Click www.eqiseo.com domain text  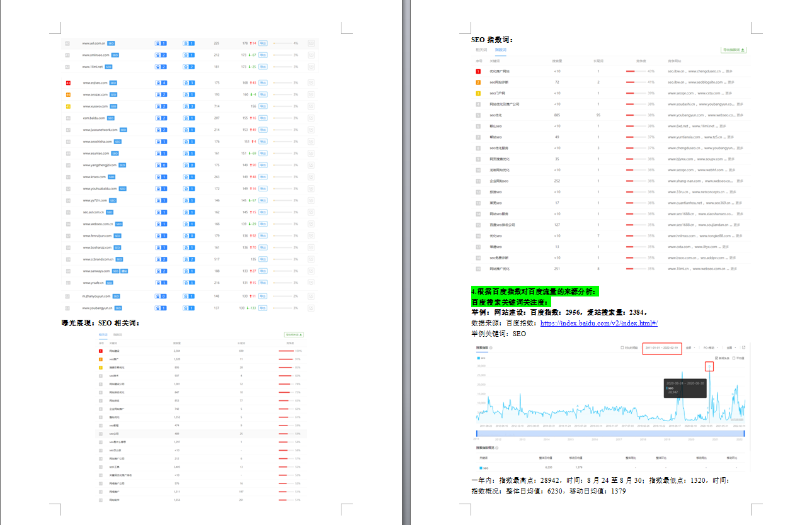pyautogui.click(x=95, y=82)
